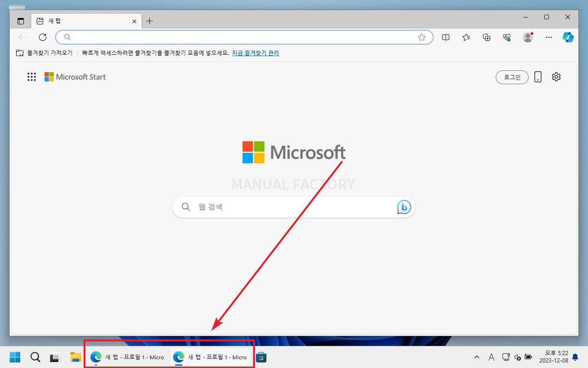
Task: Open the tab actions menu icon
Action: (x=21, y=21)
